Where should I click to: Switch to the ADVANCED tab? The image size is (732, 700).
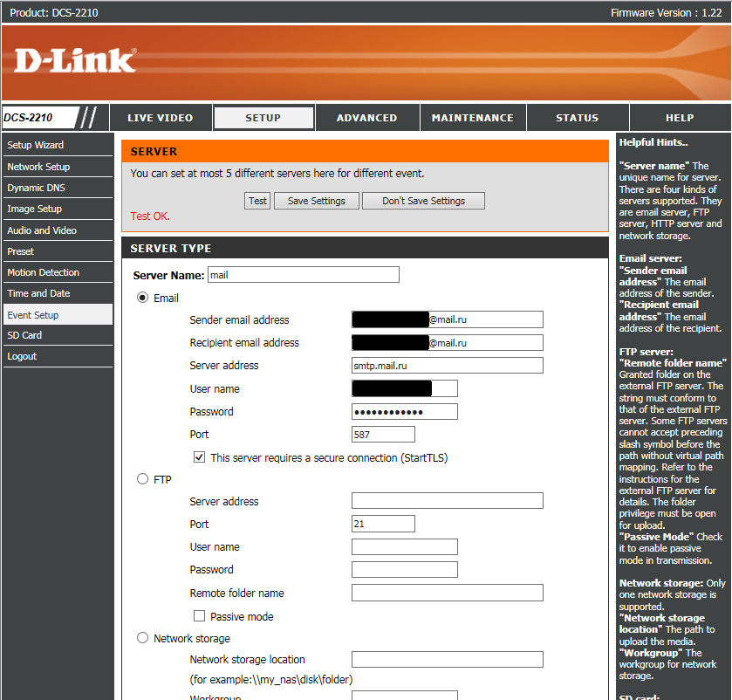(367, 118)
